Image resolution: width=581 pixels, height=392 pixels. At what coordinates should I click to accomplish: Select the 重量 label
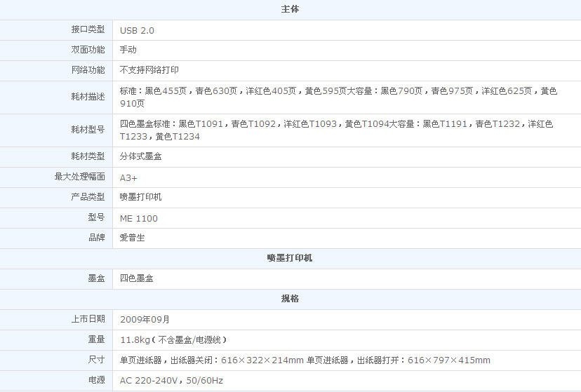pyautogui.click(x=96, y=339)
